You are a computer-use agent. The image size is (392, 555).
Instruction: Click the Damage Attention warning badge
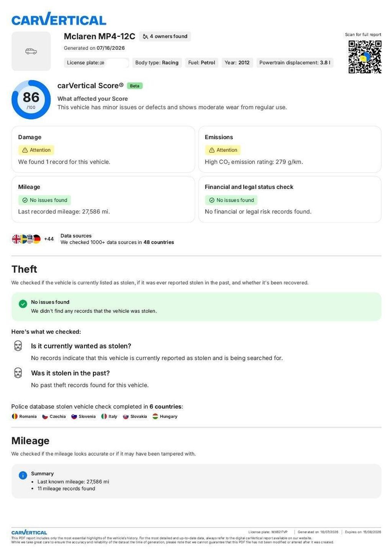[x=36, y=150]
